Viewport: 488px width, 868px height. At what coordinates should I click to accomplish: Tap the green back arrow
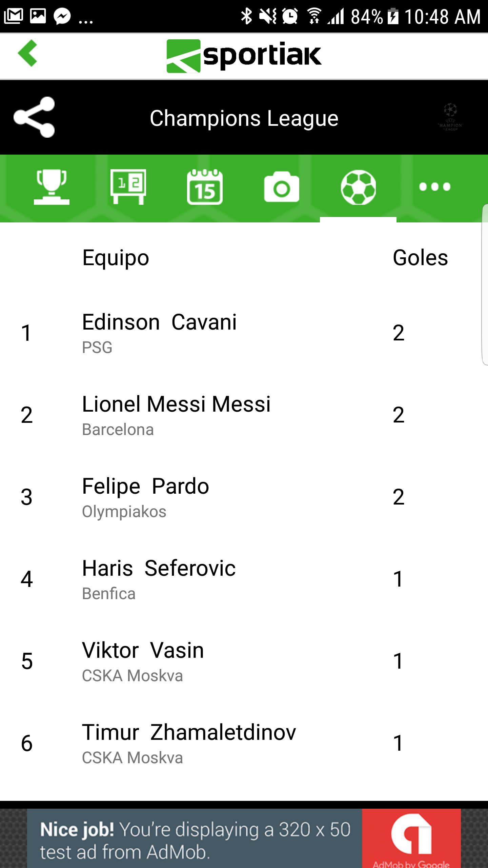pyautogui.click(x=28, y=53)
